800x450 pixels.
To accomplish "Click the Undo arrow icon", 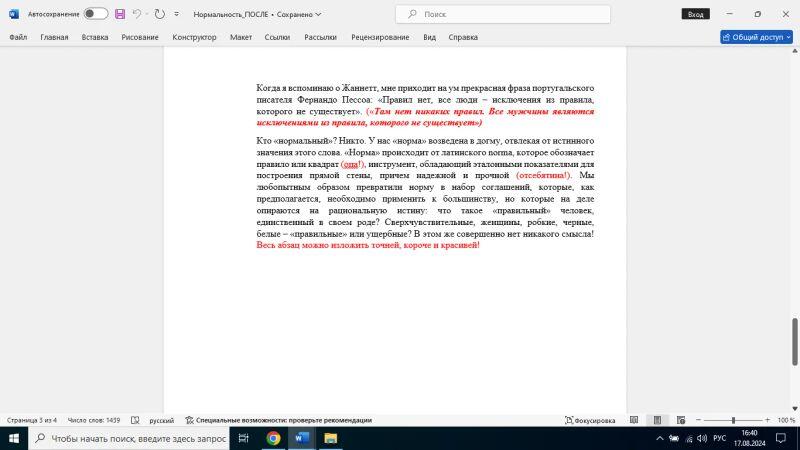I will (137, 14).
